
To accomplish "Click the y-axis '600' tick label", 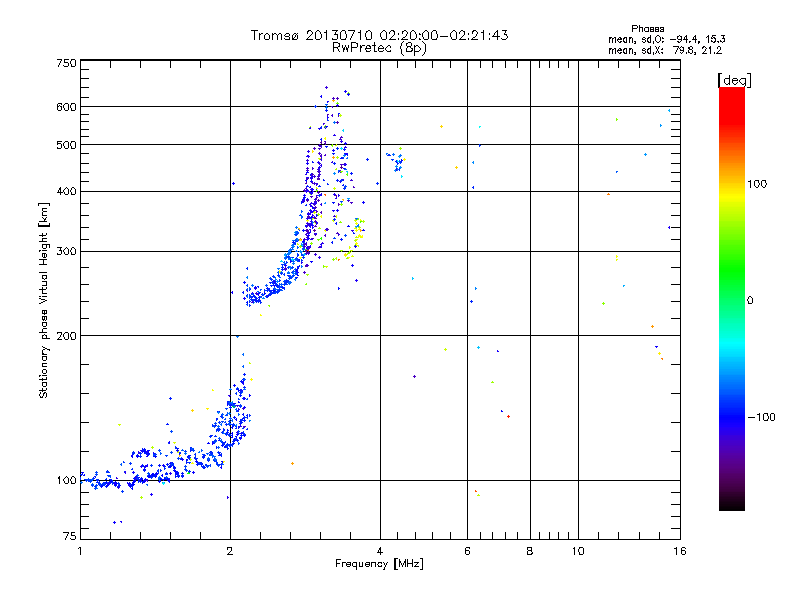I will click(66, 107).
